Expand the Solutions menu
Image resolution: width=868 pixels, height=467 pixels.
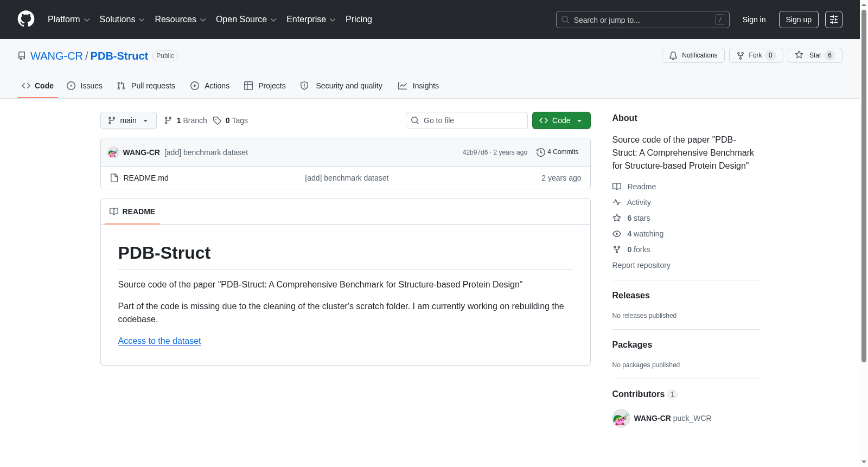(x=122, y=20)
